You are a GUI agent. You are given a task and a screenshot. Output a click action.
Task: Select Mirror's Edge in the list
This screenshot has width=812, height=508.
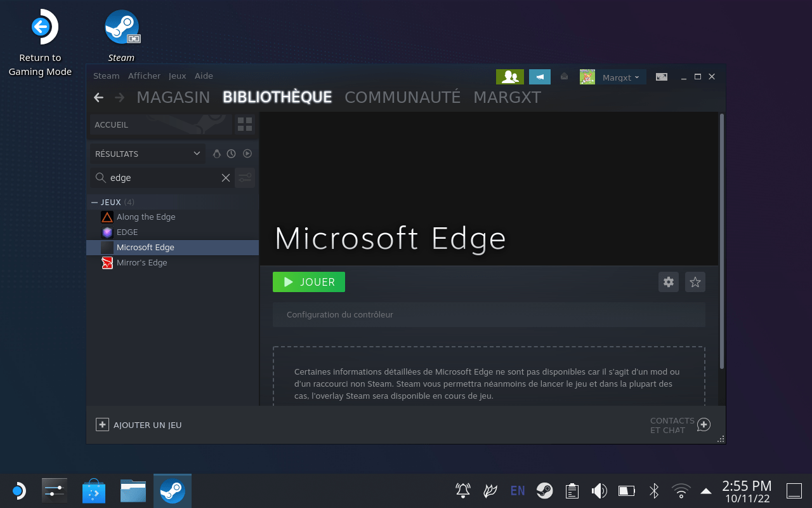pyautogui.click(x=173, y=262)
